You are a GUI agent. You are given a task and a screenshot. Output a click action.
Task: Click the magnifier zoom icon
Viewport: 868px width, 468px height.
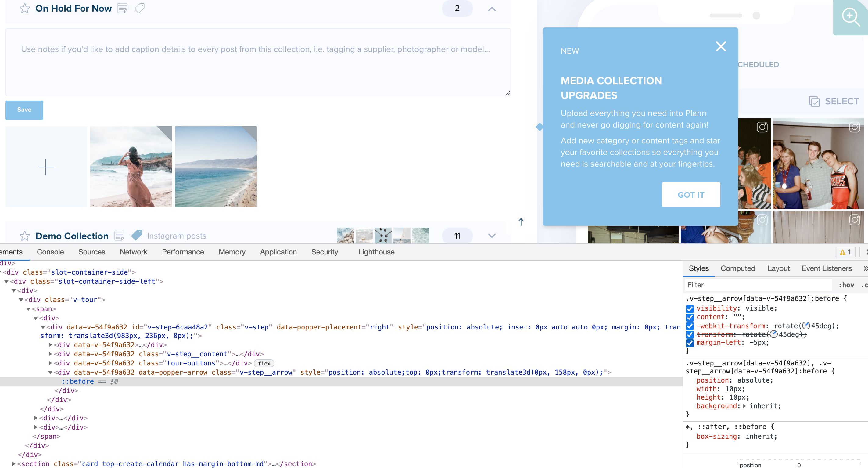[851, 17]
